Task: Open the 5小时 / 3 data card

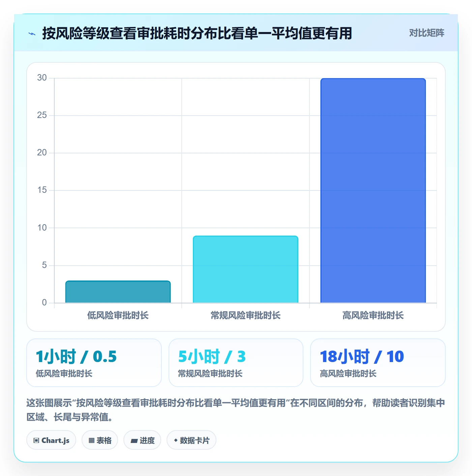Action: [236, 363]
